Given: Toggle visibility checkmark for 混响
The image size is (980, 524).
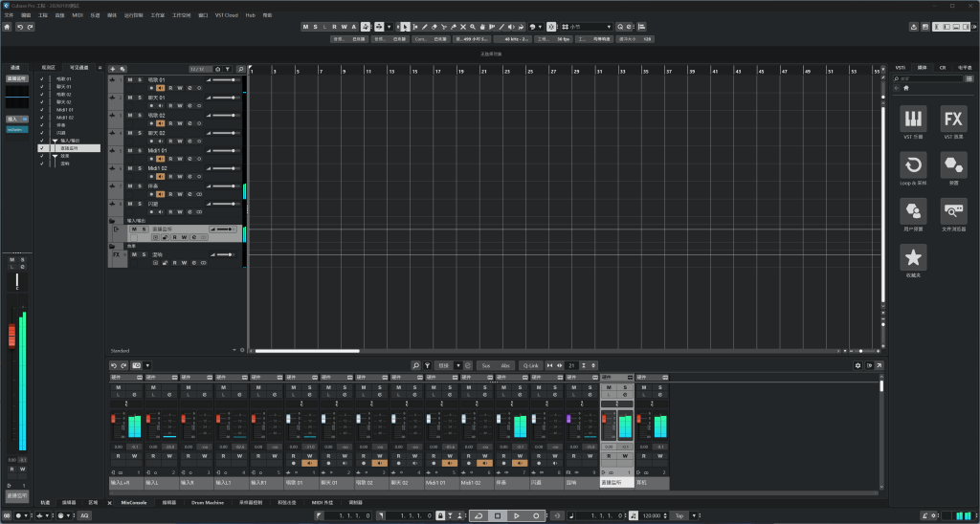Looking at the screenshot, I should pyautogui.click(x=42, y=164).
